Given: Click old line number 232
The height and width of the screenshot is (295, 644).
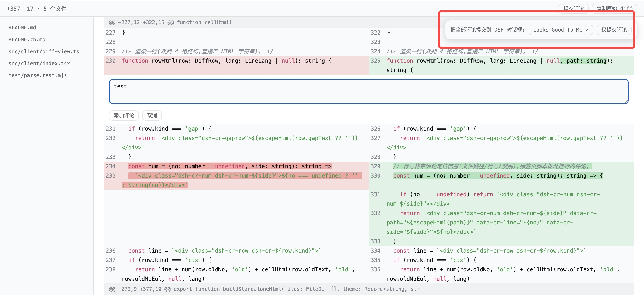Looking at the screenshot, I should (x=111, y=138).
